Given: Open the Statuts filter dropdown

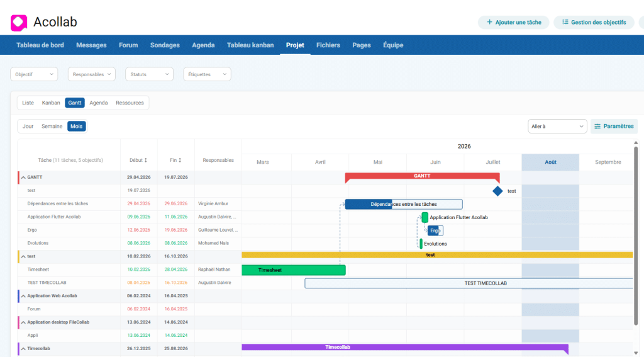Looking at the screenshot, I should (x=149, y=74).
